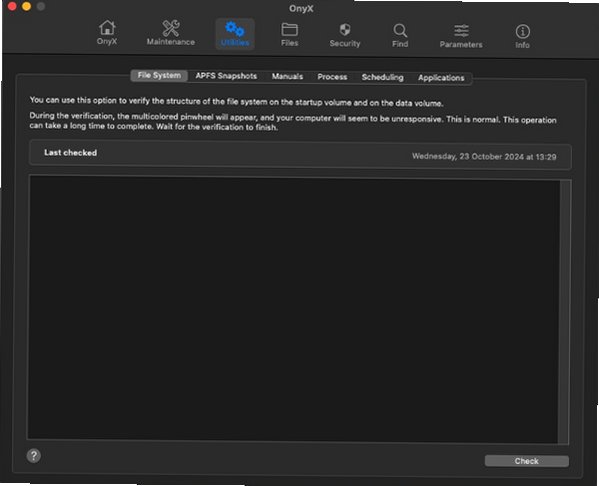Click the help question mark button
The width and height of the screenshot is (599, 486).
34,455
